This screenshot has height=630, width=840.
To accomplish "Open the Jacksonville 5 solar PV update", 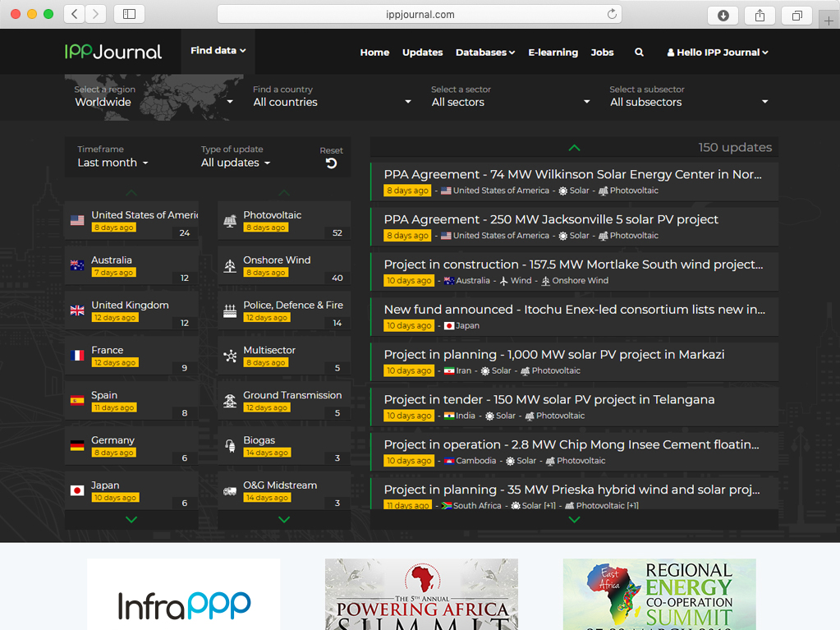I will point(551,219).
